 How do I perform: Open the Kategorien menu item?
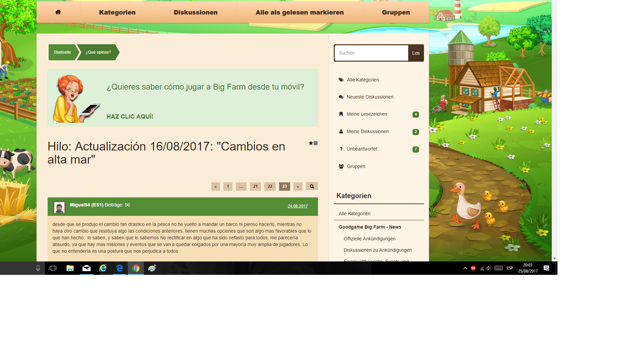pos(117,12)
